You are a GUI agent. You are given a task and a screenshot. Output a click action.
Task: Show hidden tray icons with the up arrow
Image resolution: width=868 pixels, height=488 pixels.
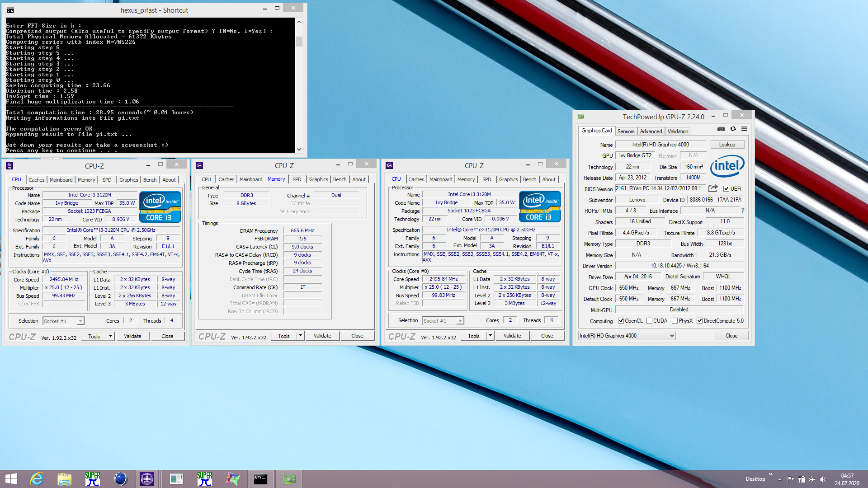[779, 479]
